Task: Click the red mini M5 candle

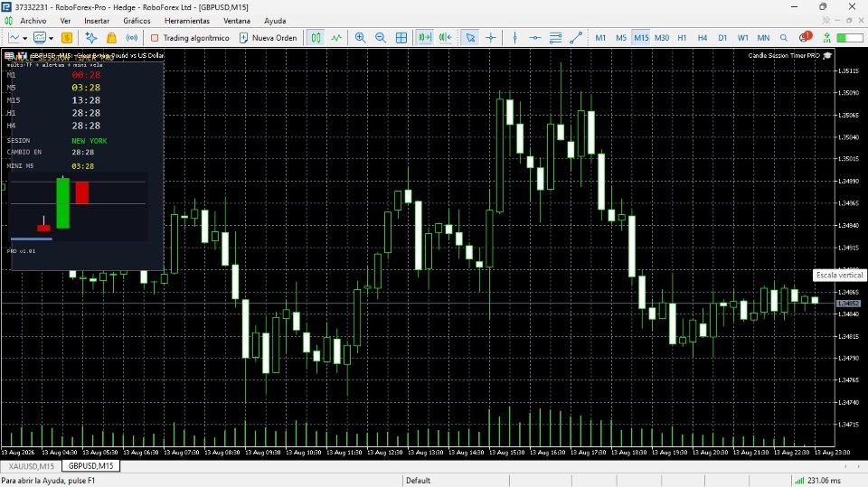Action: pyautogui.click(x=82, y=192)
